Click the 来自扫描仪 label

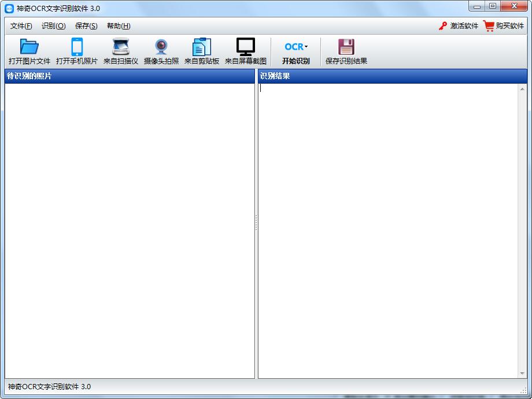pyautogui.click(x=121, y=61)
